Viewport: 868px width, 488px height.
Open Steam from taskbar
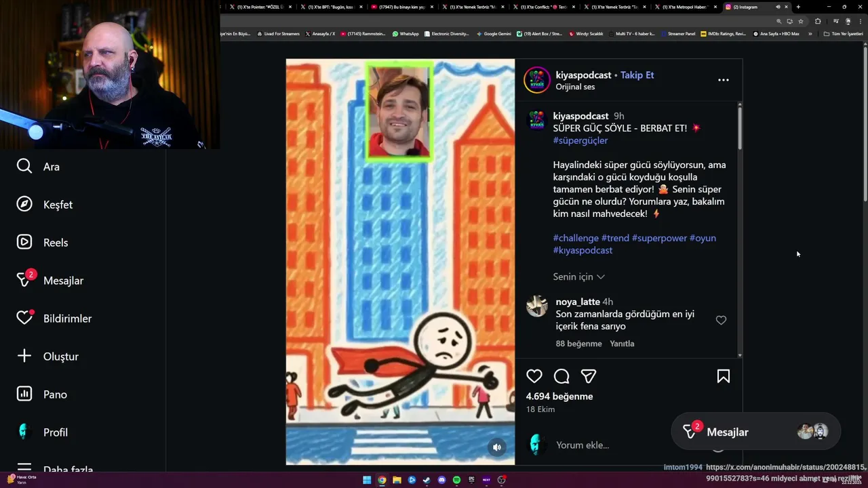click(427, 480)
